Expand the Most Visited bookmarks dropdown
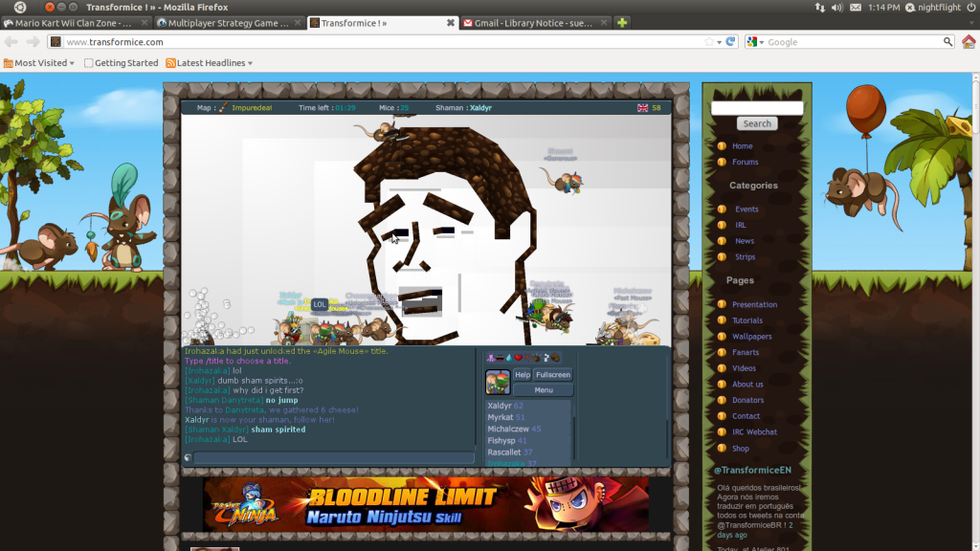Screen dimensions: 980x551 pos(36,63)
